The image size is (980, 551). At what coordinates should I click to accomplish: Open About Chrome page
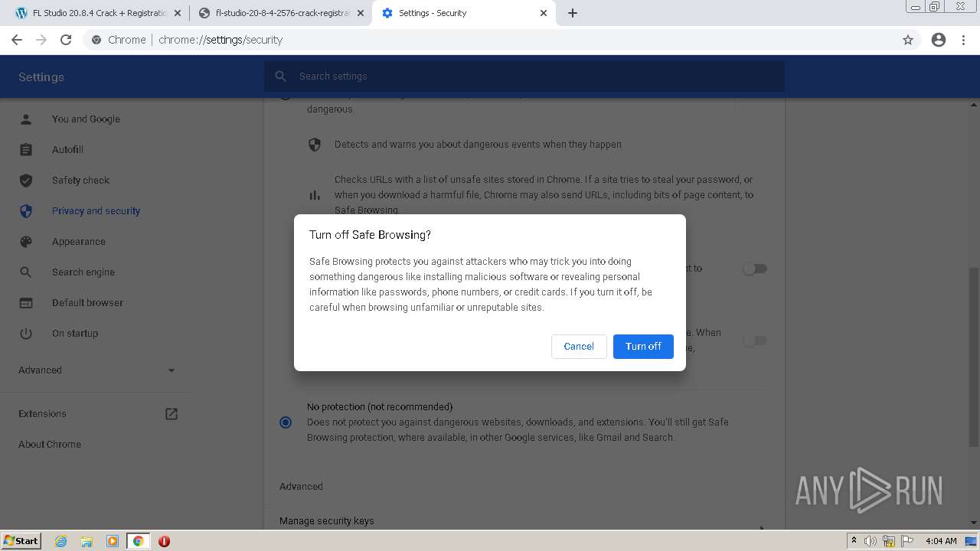[x=50, y=445]
